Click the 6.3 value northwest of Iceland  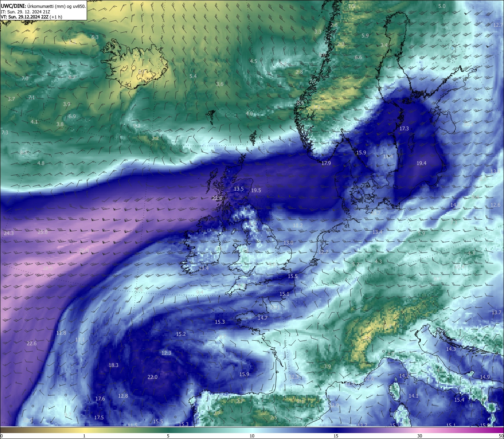tap(95, 37)
